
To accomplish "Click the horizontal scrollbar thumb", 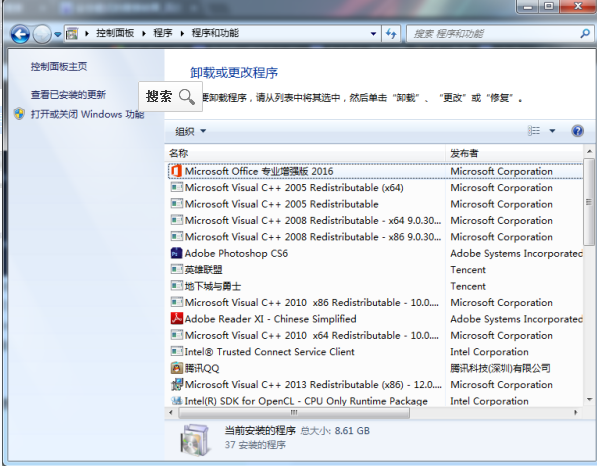I will 294,413.
